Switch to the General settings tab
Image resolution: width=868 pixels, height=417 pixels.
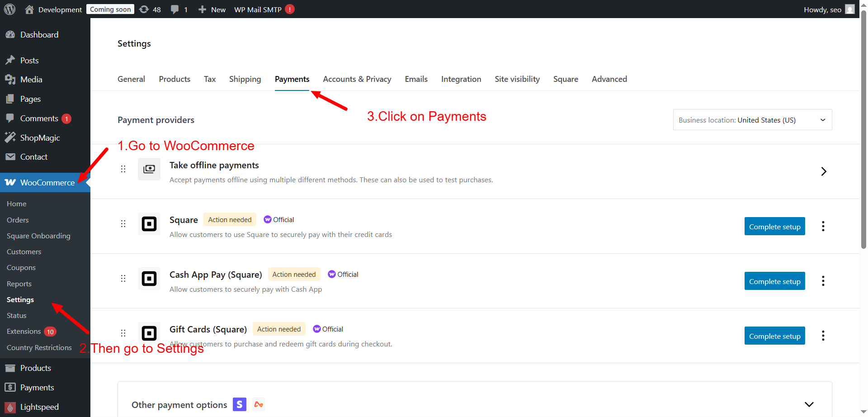tap(131, 79)
